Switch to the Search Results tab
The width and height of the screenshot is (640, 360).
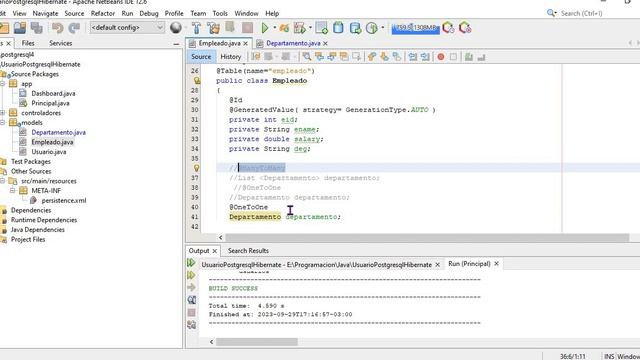[248, 251]
